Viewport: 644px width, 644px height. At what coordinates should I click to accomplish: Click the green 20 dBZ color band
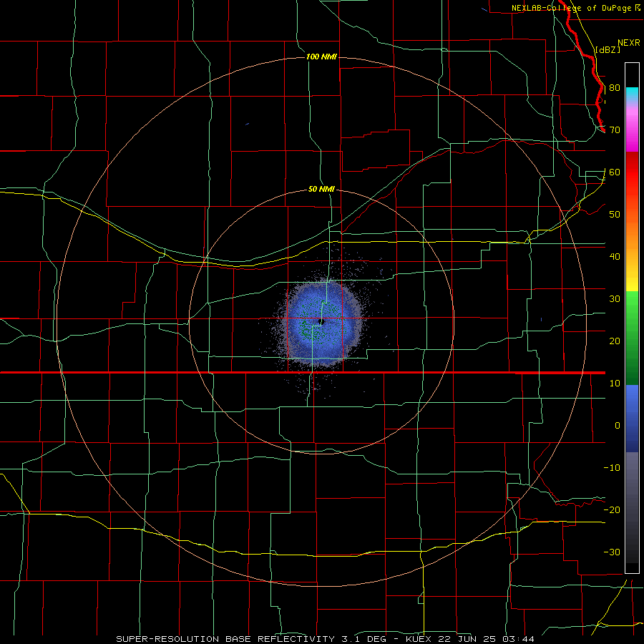632,341
